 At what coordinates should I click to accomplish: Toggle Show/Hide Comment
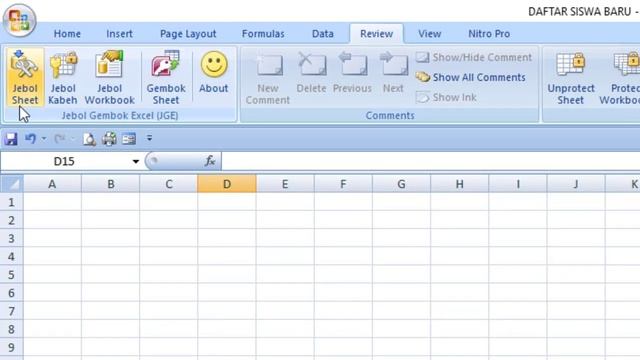point(474,57)
